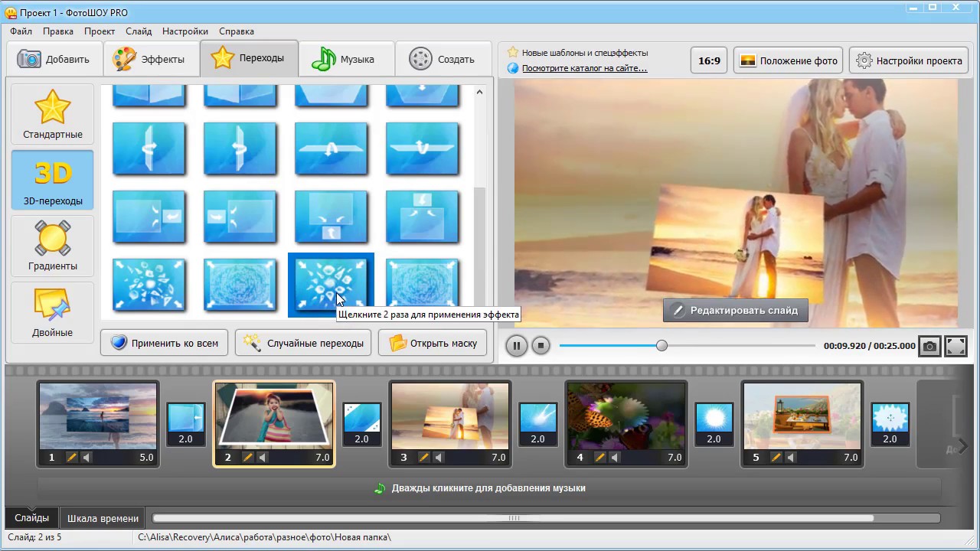The image size is (980, 551).
Task: Click sound icon on slide 1
Action: (x=87, y=458)
